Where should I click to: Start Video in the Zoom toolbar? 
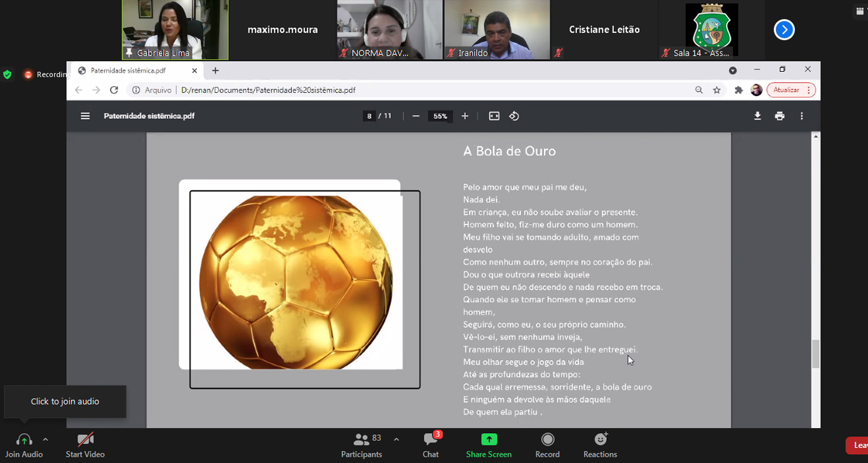[x=85, y=445]
